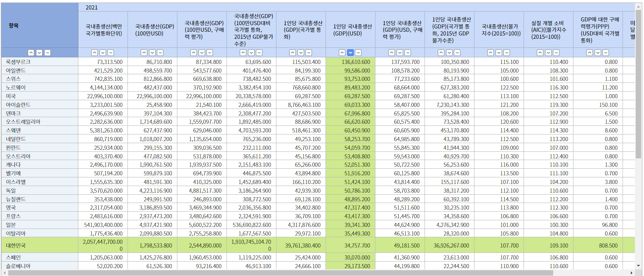Sort GDP(100만USD대비 국가별 통화) column descending
This screenshot has height=276, width=644.
pyautogui.click(x=251, y=53)
